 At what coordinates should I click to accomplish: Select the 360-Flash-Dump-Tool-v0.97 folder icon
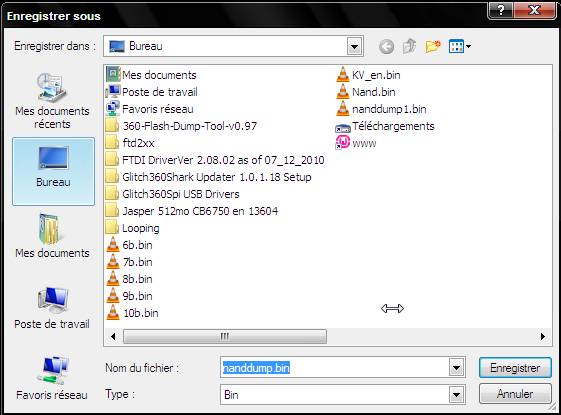112,126
